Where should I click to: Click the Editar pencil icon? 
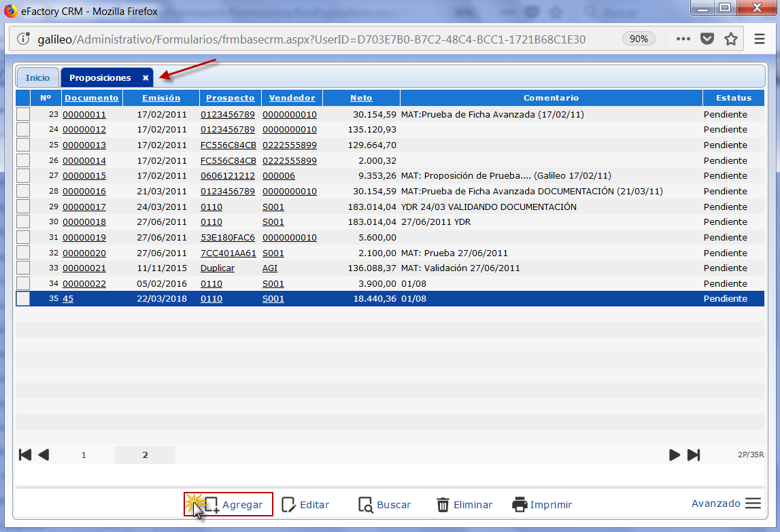289,505
